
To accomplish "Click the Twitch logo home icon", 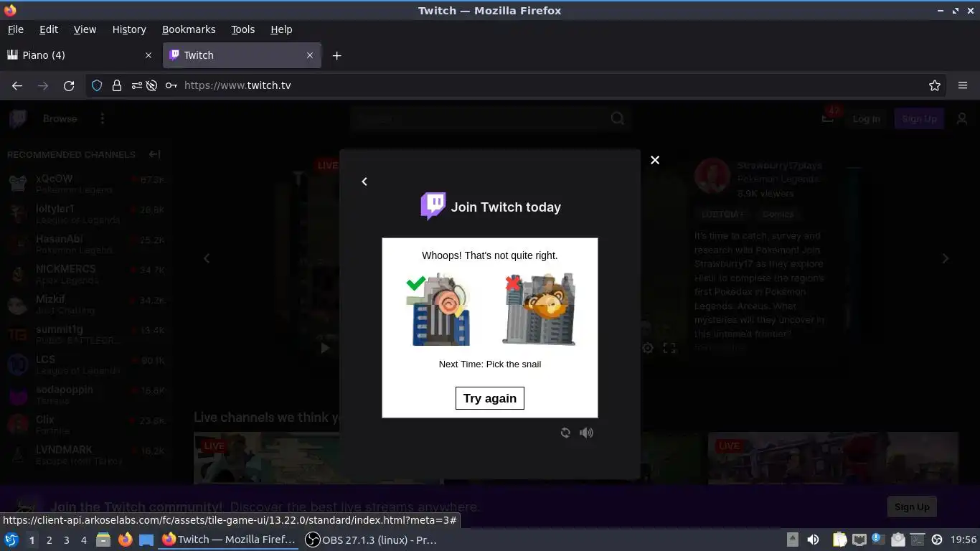I will click(18, 119).
